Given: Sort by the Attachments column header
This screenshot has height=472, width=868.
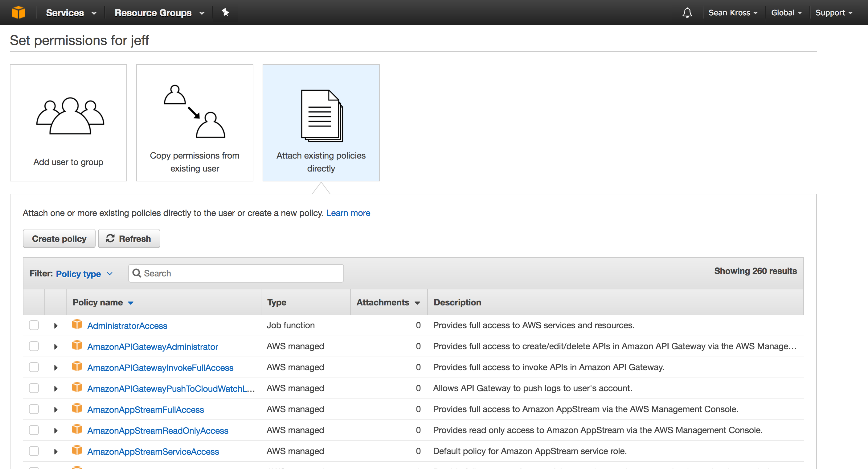Looking at the screenshot, I should coord(388,302).
